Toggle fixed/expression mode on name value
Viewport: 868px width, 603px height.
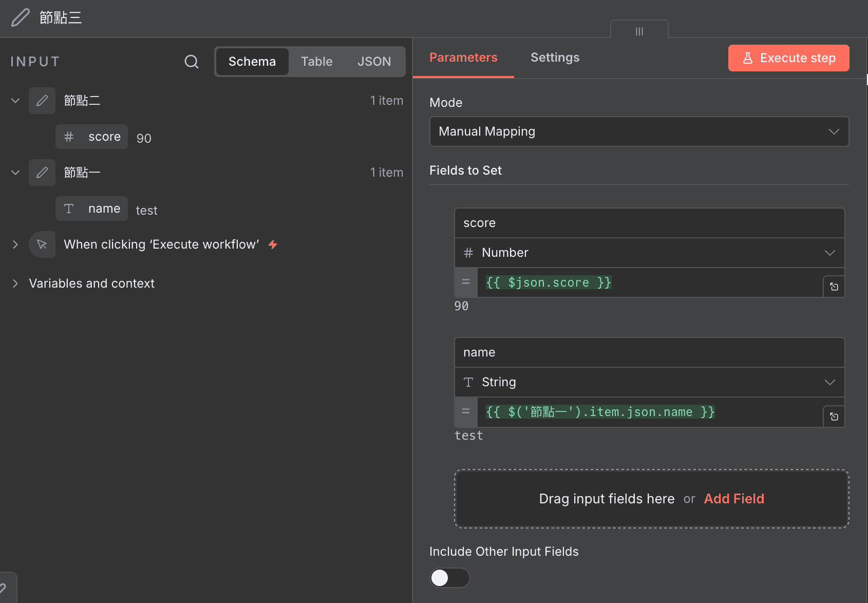click(x=466, y=411)
